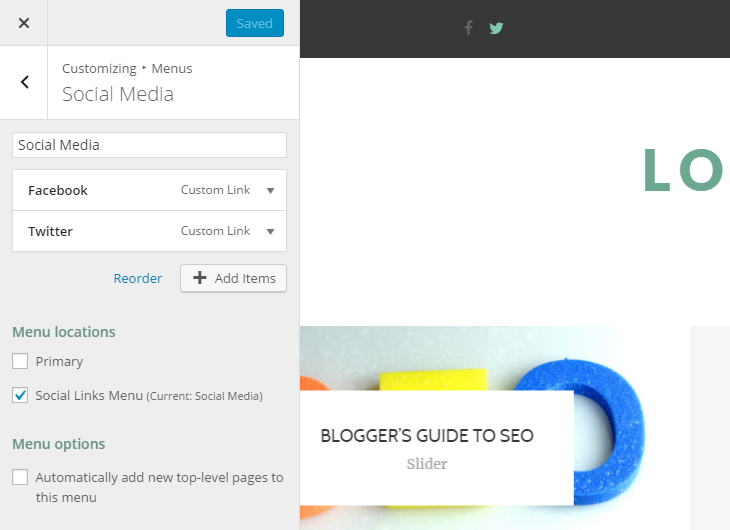Toggle automatically add new top-level pages

point(20,477)
